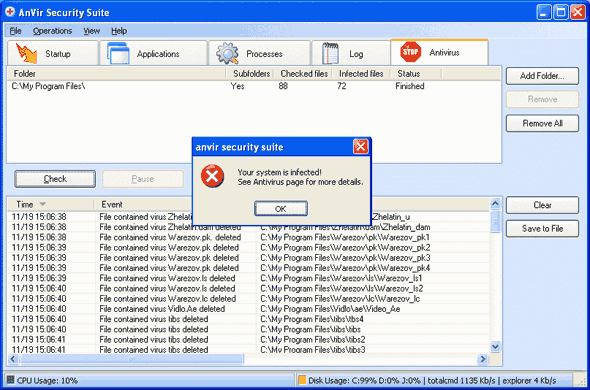
Task: Click the Subfolders column header
Action: pos(251,74)
